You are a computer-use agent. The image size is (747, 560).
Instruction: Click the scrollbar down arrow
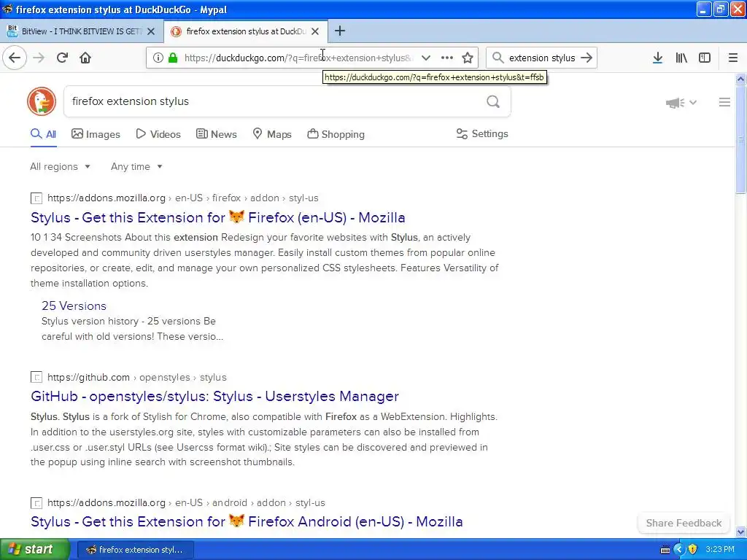point(741,532)
